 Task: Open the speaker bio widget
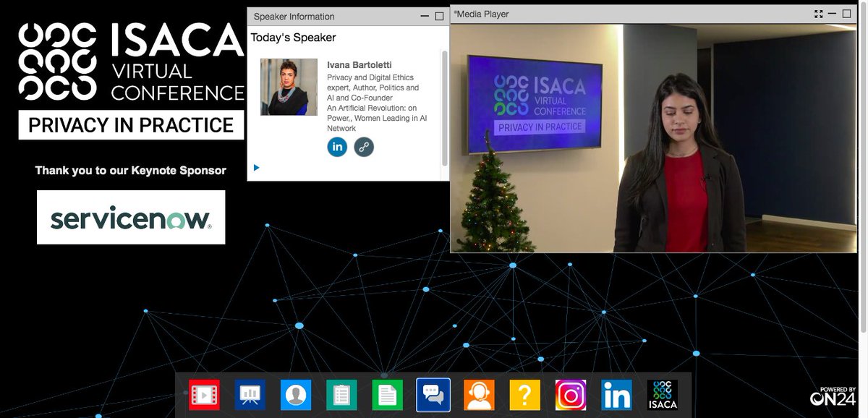coord(296,394)
